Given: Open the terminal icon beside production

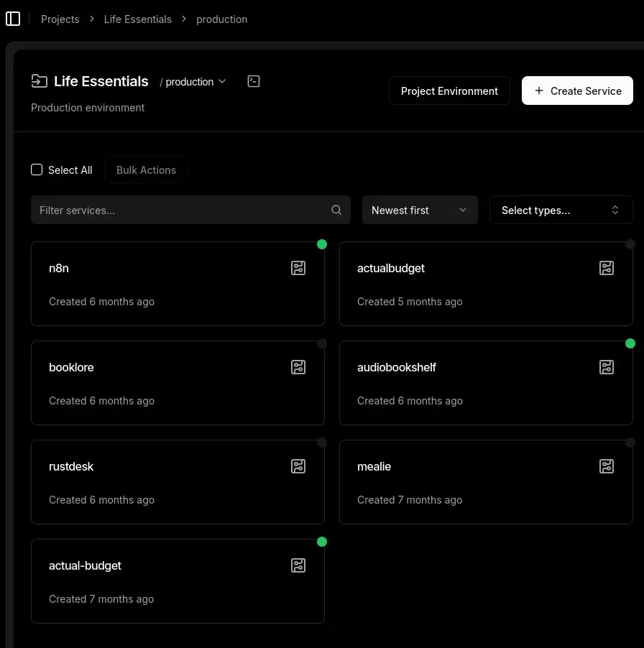Looking at the screenshot, I should [x=254, y=81].
